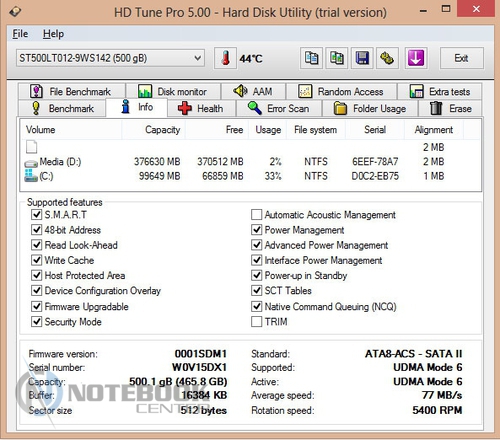This screenshot has width=500, height=440.
Task: Click the Extra tests tab icon
Action: (x=416, y=91)
